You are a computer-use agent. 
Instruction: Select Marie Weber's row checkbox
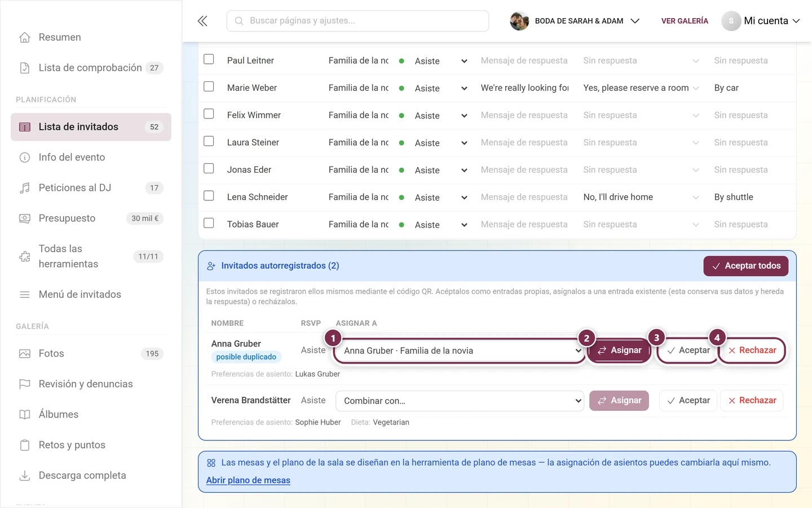point(209,86)
